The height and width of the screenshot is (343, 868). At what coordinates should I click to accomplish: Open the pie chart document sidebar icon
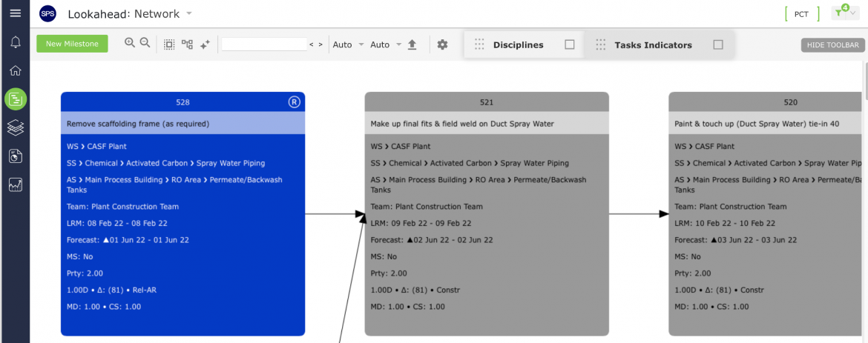[16, 156]
